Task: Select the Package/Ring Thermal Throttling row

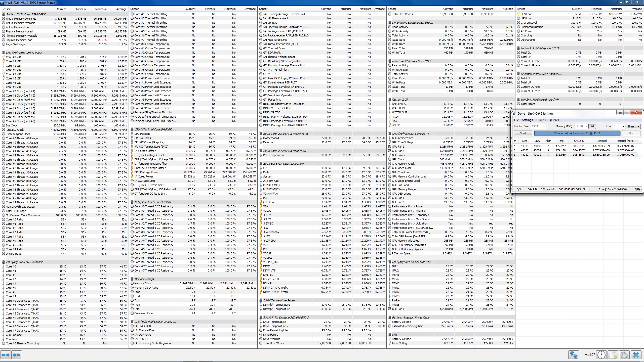Action: tap(193, 112)
